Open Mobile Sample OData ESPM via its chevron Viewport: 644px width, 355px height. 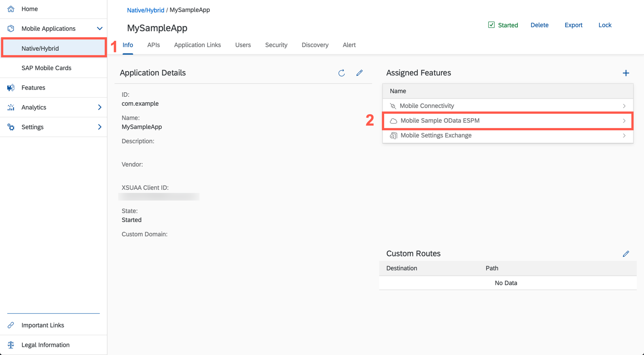(624, 121)
